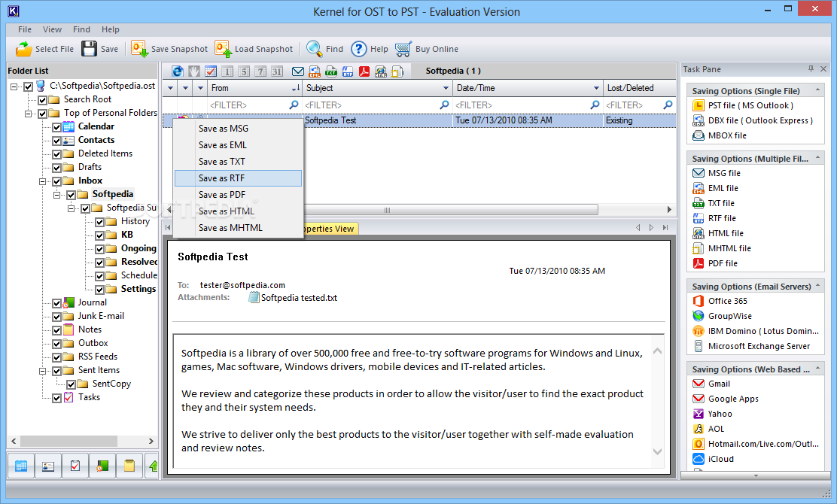This screenshot has width=837, height=504.
Task: Toggle the Drafts folder checkbox
Action: tap(56, 168)
